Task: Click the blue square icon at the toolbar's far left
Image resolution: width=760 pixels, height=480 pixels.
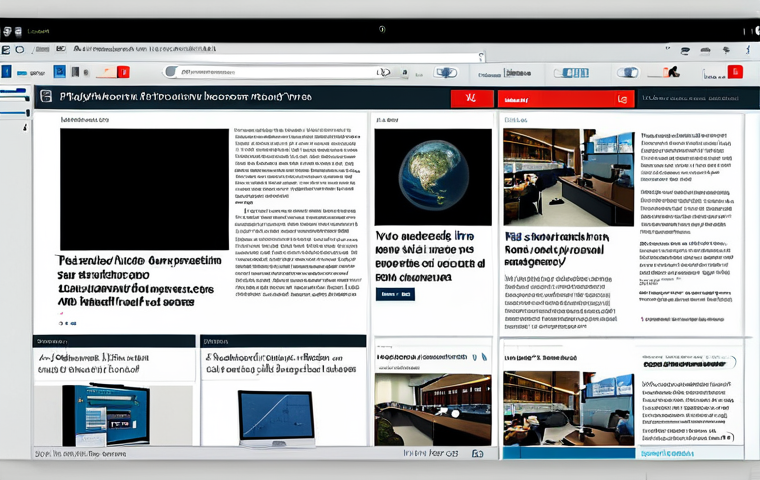Action: (x=6, y=72)
